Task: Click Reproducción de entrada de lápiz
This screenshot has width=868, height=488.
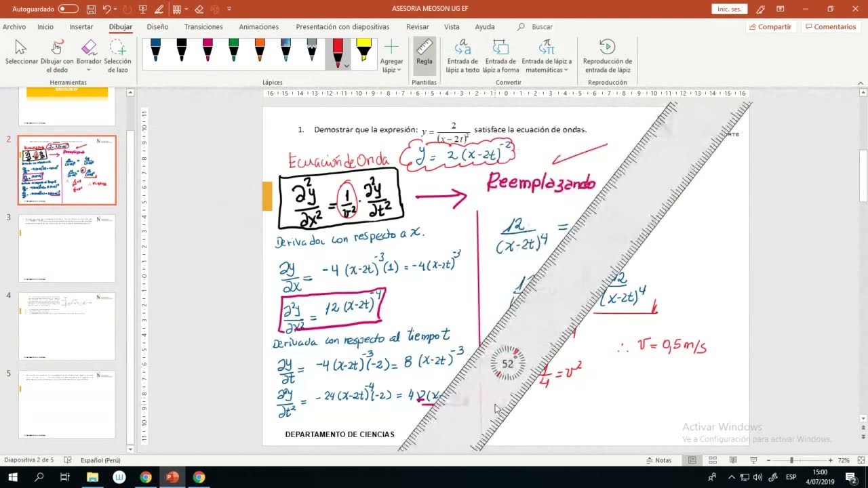Action: click(x=608, y=56)
